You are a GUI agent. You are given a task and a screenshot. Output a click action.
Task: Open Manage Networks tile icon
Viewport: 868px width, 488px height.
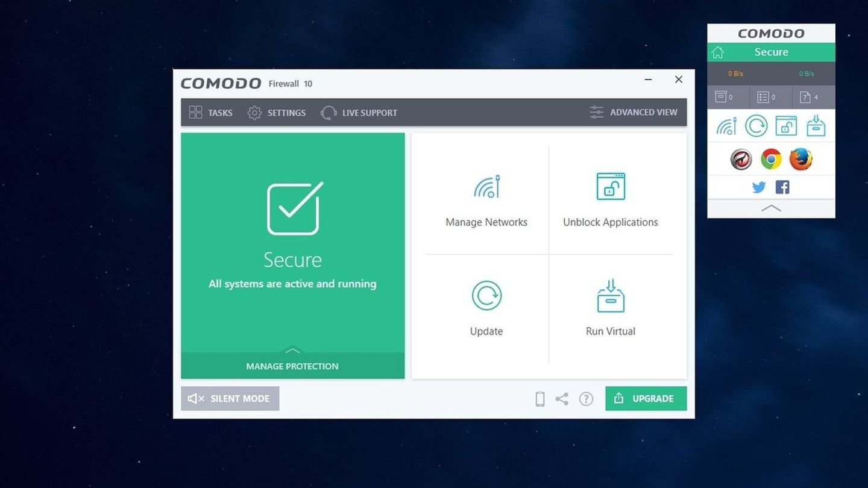click(486, 186)
